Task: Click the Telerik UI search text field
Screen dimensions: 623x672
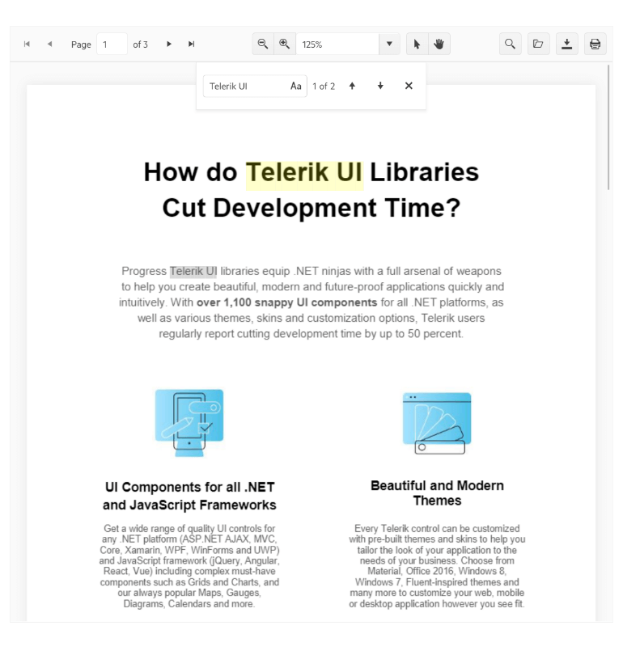Action: click(244, 87)
